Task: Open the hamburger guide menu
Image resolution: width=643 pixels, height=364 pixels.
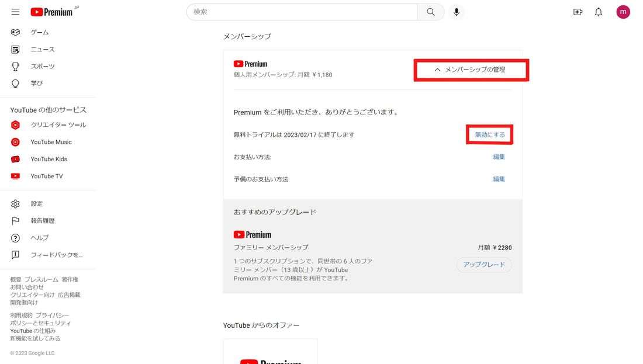Action: coord(15,12)
